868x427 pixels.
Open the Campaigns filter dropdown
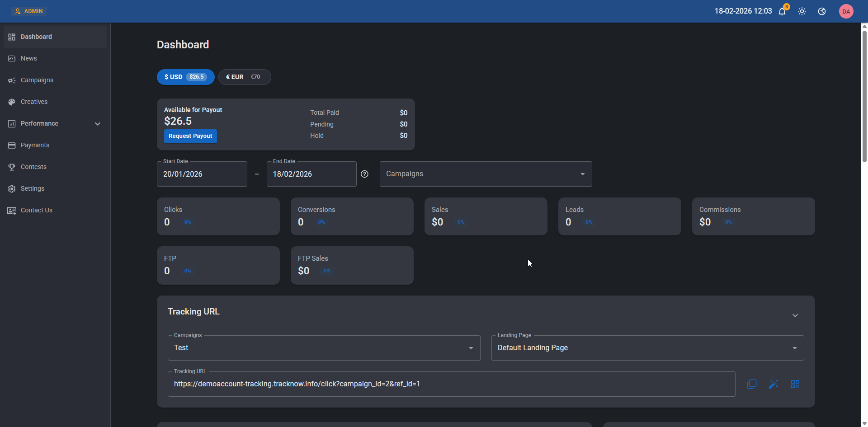486,174
